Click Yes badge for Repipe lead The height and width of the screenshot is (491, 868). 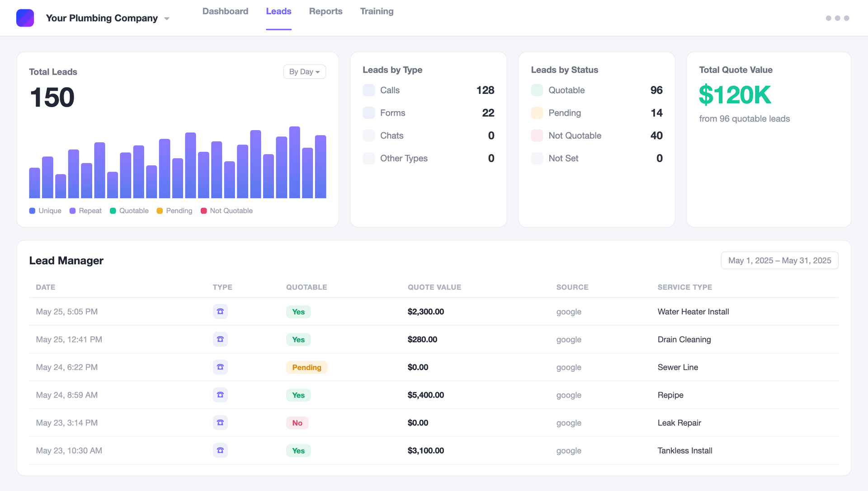coord(298,395)
